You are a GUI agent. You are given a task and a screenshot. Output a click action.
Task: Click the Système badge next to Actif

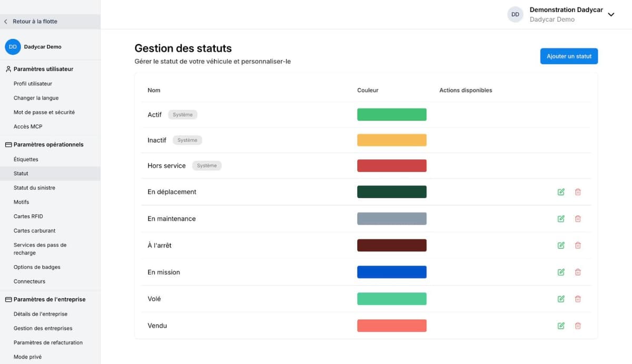pyautogui.click(x=183, y=115)
